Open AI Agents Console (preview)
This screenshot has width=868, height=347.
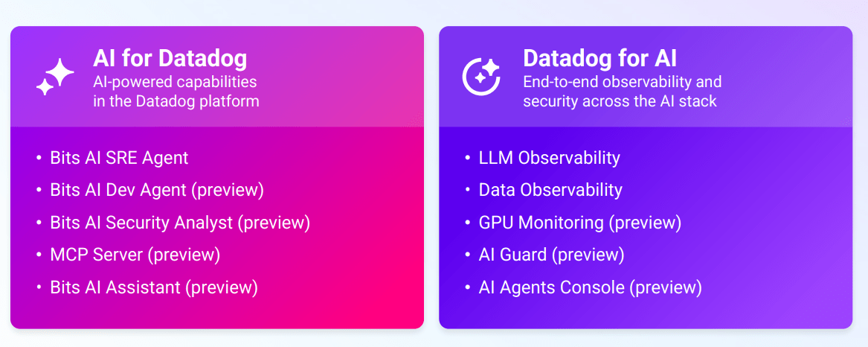tap(591, 287)
